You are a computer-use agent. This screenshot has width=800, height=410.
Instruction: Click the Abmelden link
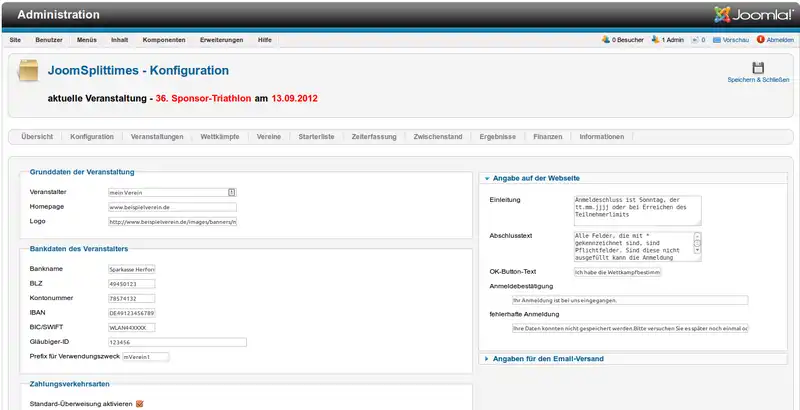tap(780, 40)
